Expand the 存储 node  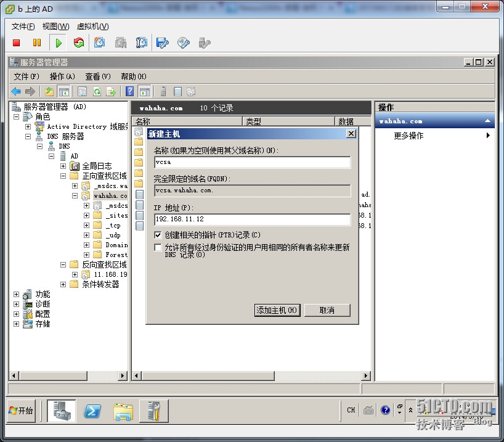[17, 324]
